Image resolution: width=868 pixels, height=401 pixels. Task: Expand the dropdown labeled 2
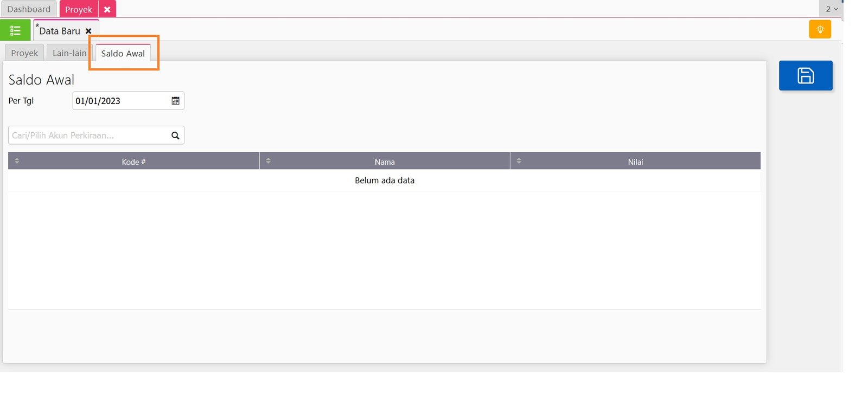(x=831, y=9)
